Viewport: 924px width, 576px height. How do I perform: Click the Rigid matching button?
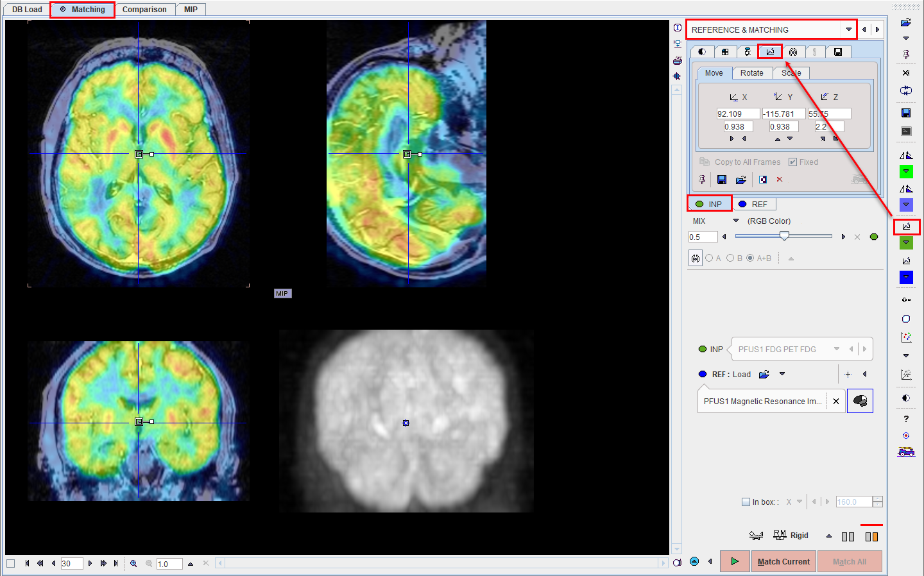point(791,536)
